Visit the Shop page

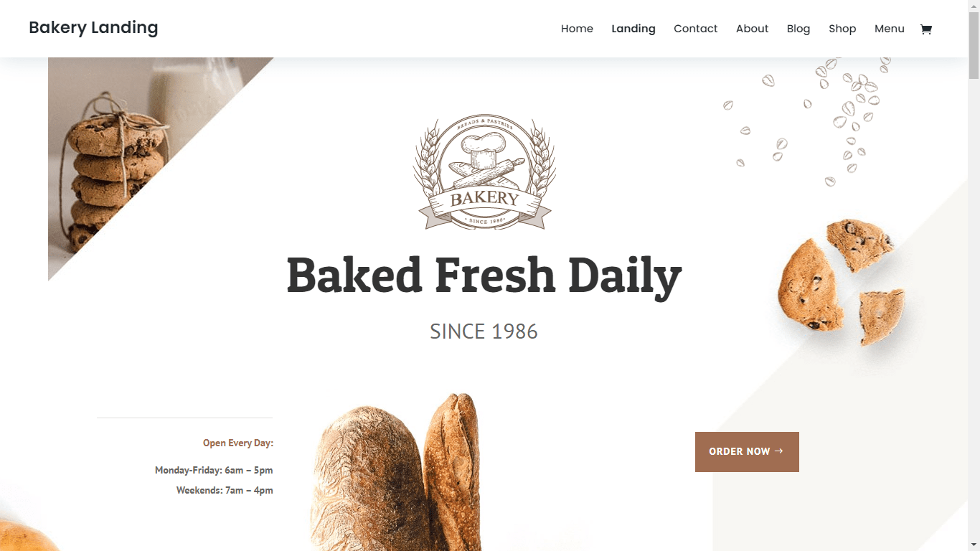click(x=842, y=29)
